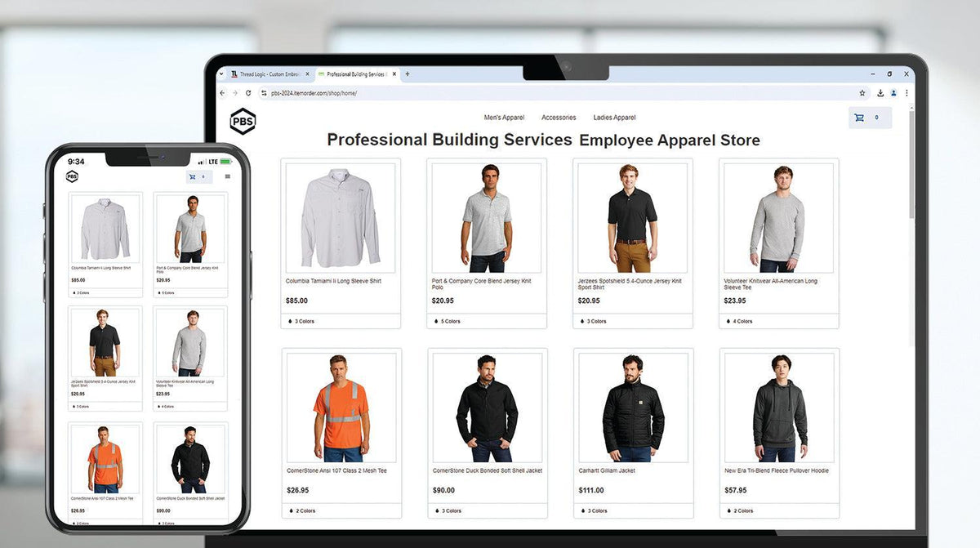Open the Men's Apparel menu
The width and height of the screenshot is (980, 548).
tap(504, 118)
